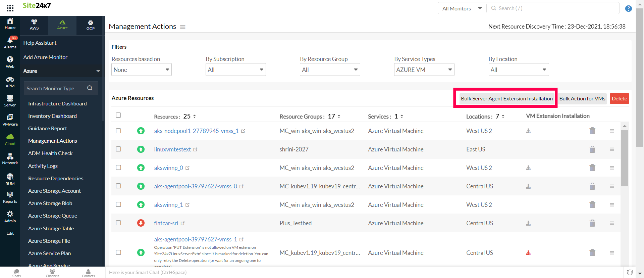This screenshot has height=278, width=644.
Task: Check the flatcar-sri row checkbox
Action: 118,223
